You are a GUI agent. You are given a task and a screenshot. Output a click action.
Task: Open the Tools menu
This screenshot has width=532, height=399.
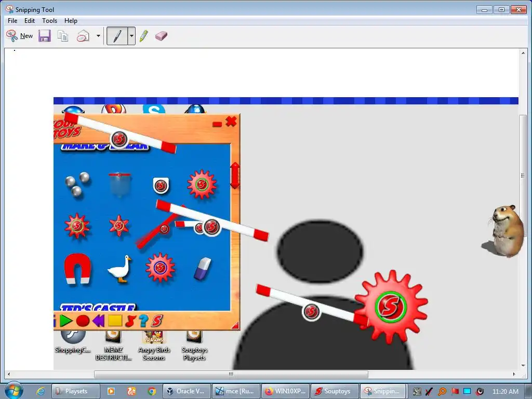coord(49,21)
